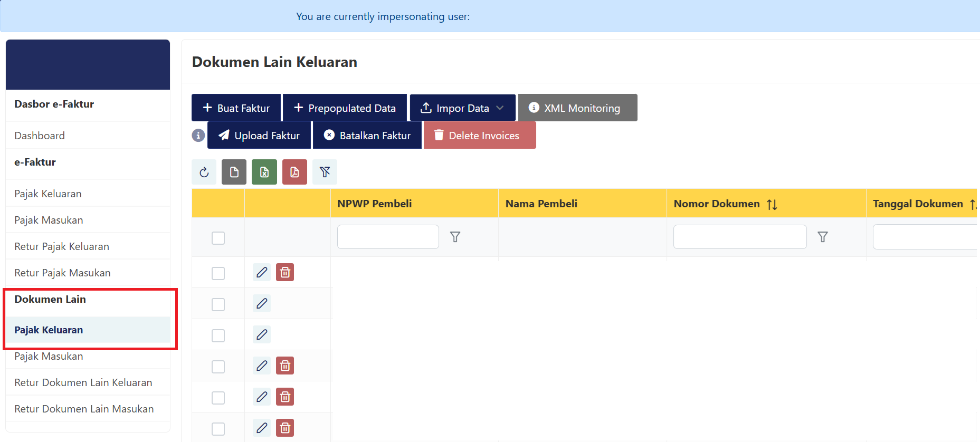Check the second data row checkbox
This screenshot has height=442, width=980.
click(218, 304)
